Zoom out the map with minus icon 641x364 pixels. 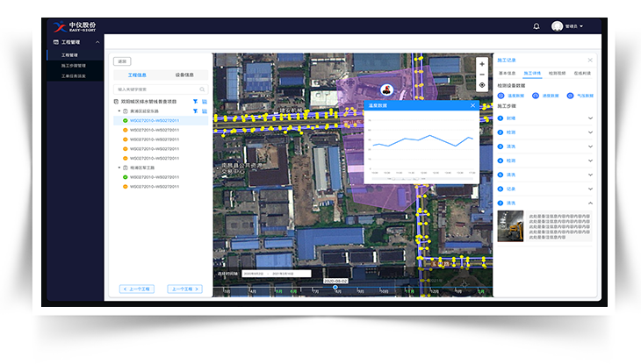point(481,74)
